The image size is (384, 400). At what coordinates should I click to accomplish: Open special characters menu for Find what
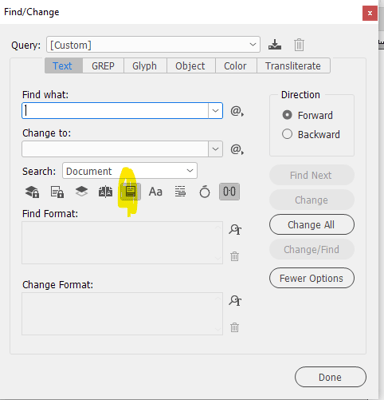pos(237,111)
